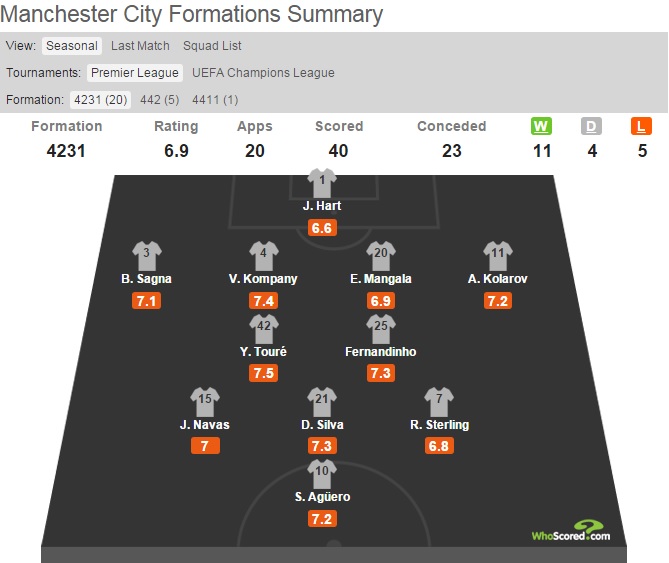Screen dimensions: 669x563
Task: Select A. Kolarov's number 11 shirt
Action: [x=496, y=255]
